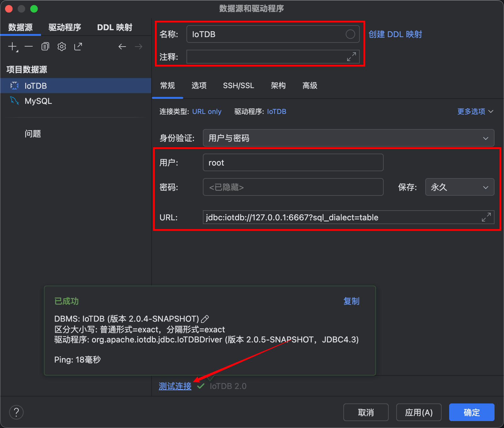
Task: Click the IoTDB driver link
Action: tap(277, 111)
